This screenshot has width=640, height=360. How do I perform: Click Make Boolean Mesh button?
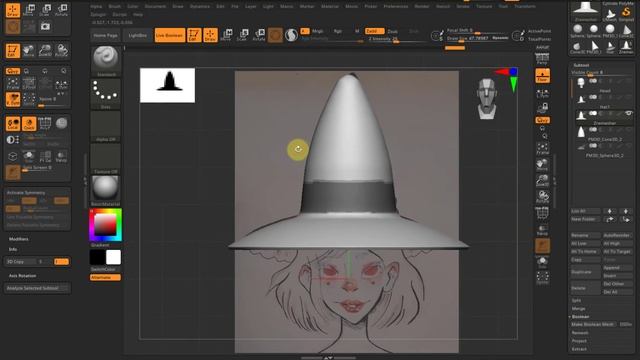tap(594, 324)
